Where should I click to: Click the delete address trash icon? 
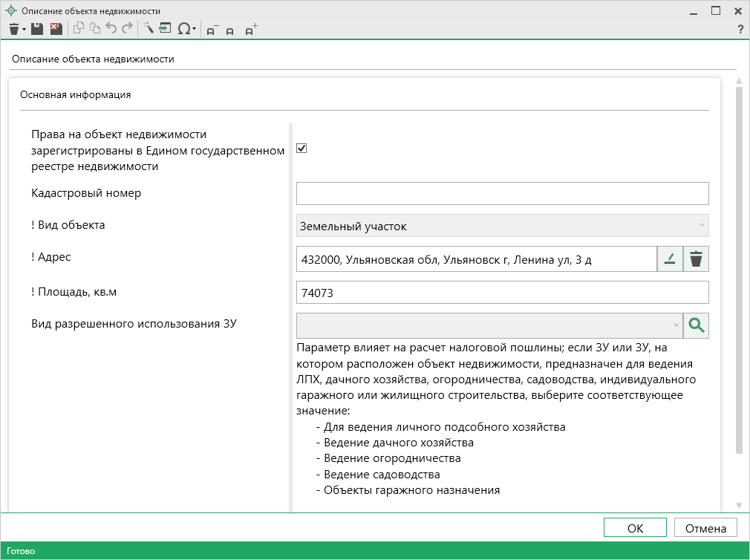pyautogui.click(x=696, y=258)
